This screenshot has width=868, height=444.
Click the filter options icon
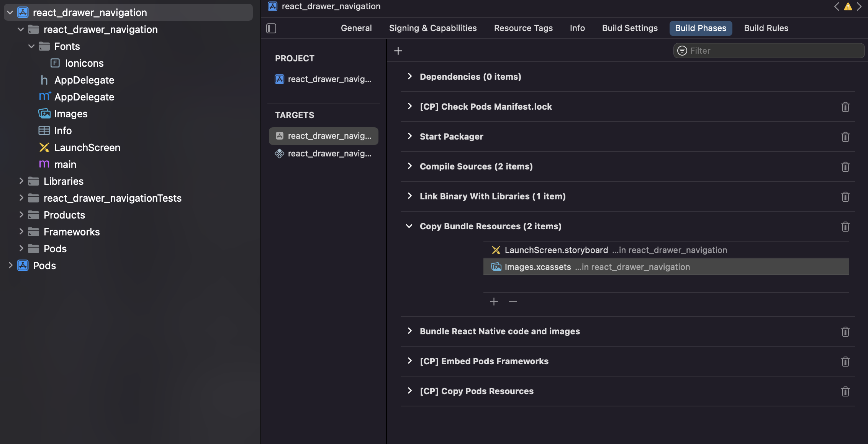tap(682, 51)
